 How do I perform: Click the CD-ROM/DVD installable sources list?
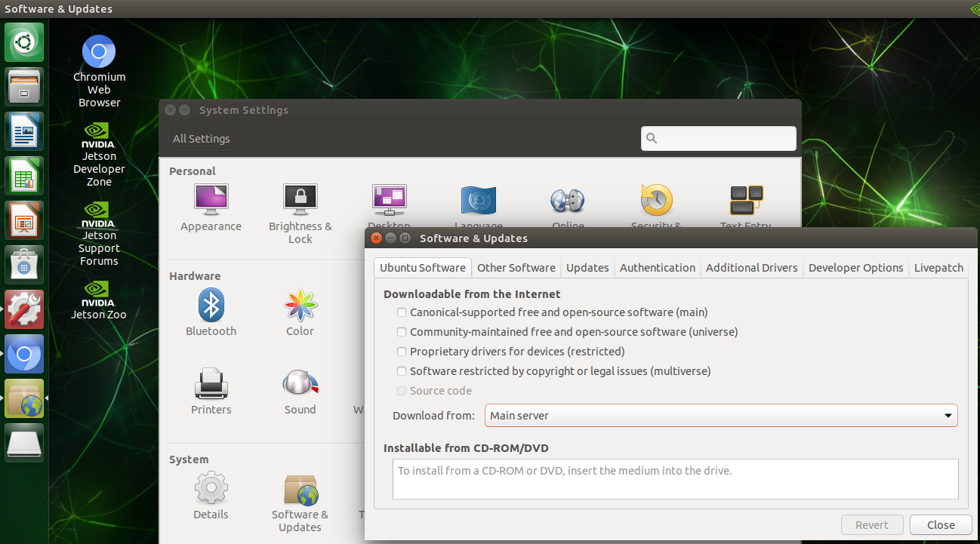click(675, 479)
